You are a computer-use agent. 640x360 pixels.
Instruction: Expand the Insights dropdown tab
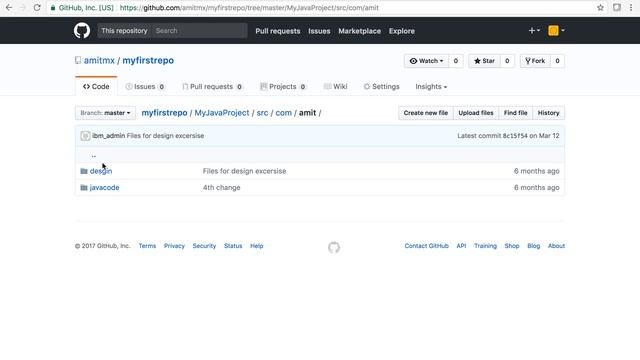(431, 87)
